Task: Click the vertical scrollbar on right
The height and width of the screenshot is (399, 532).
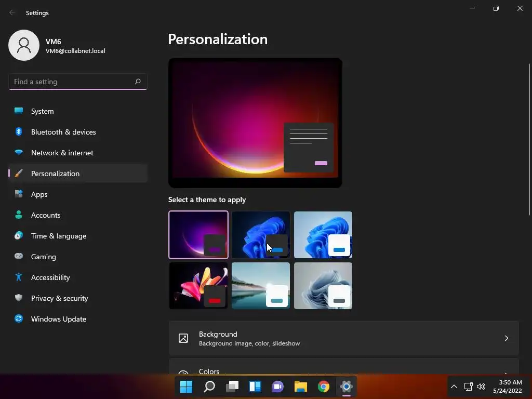Action: point(529,139)
